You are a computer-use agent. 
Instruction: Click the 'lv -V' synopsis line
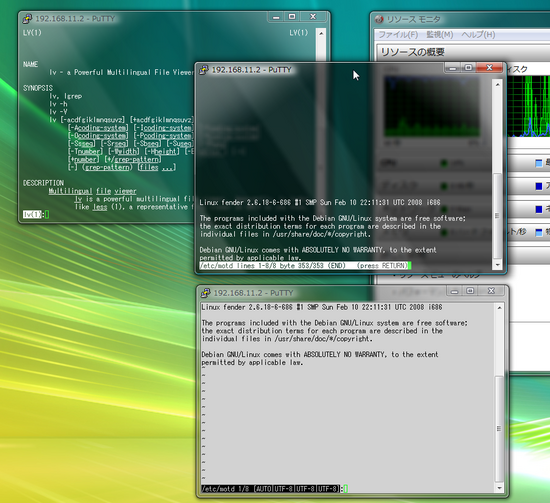click(58, 112)
